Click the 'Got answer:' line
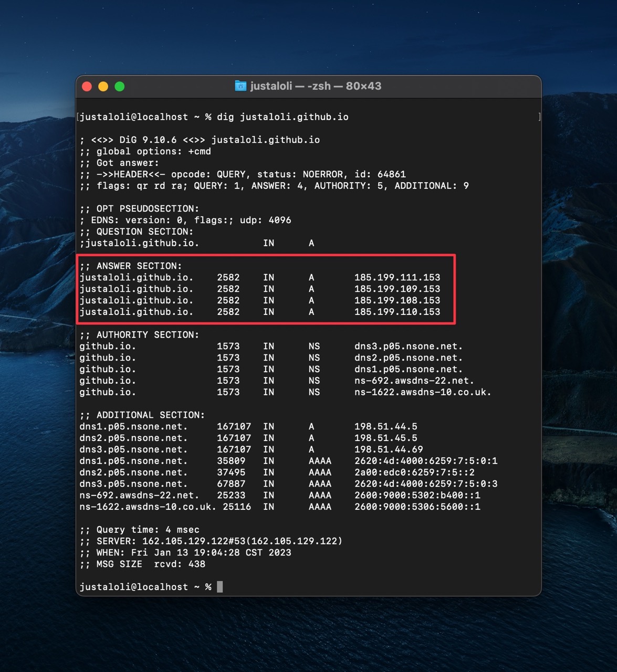This screenshot has width=617, height=672. click(119, 163)
